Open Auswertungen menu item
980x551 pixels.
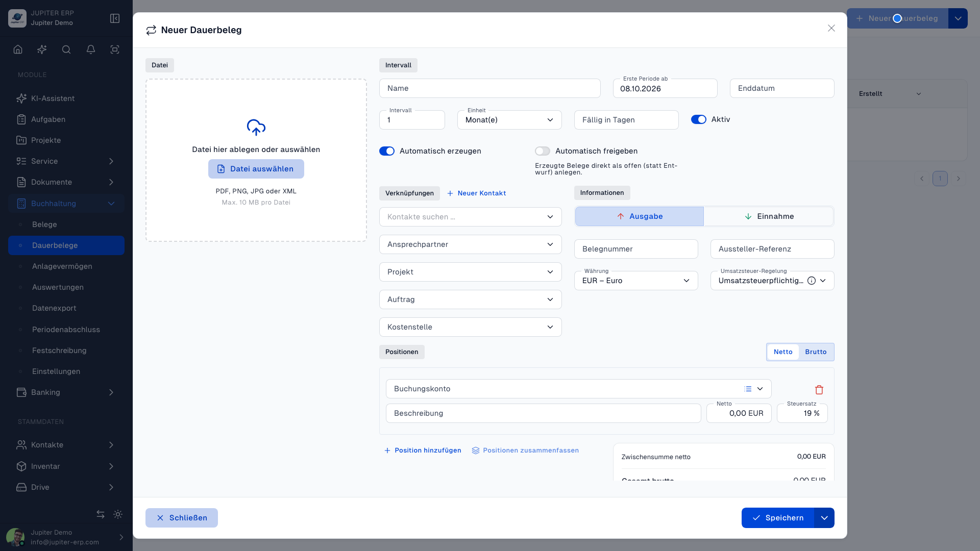(66, 287)
